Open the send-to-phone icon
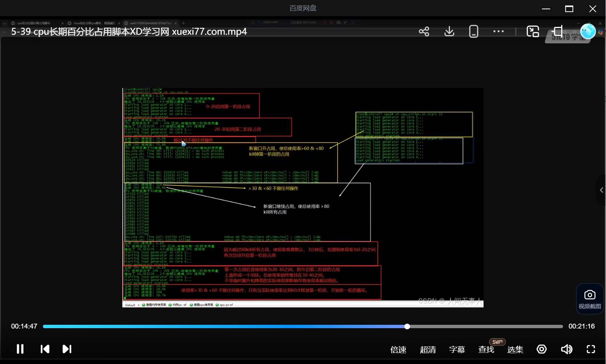Image resolution: width=606 pixels, height=364 pixels. pos(473,32)
